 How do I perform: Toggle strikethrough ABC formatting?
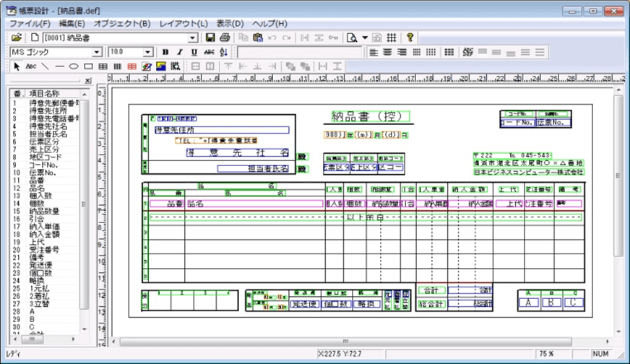tap(209, 52)
